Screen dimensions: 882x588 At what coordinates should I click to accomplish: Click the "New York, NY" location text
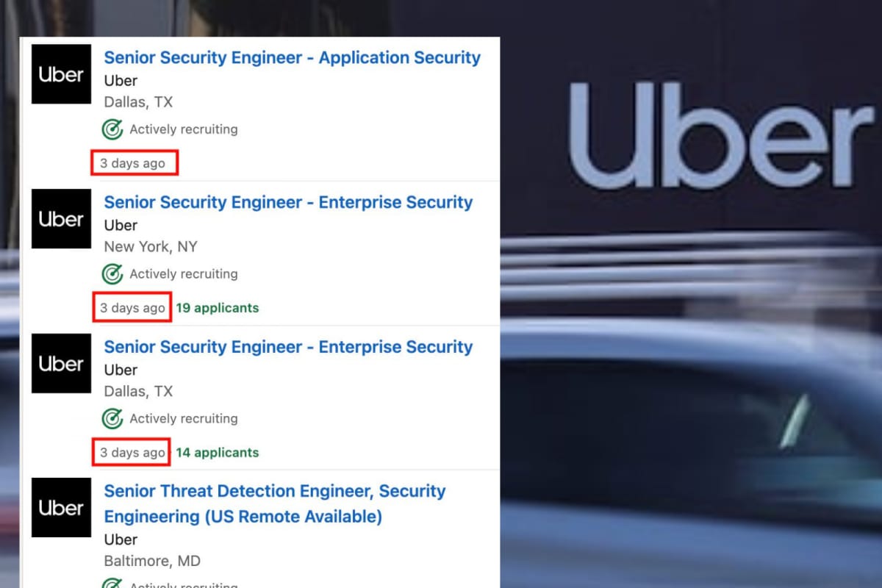pos(151,247)
